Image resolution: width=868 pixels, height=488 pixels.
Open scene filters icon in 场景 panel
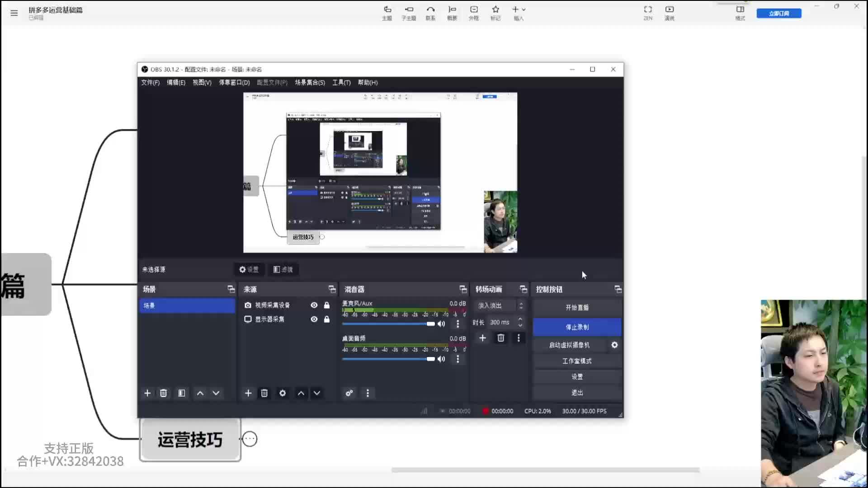[x=182, y=393]
